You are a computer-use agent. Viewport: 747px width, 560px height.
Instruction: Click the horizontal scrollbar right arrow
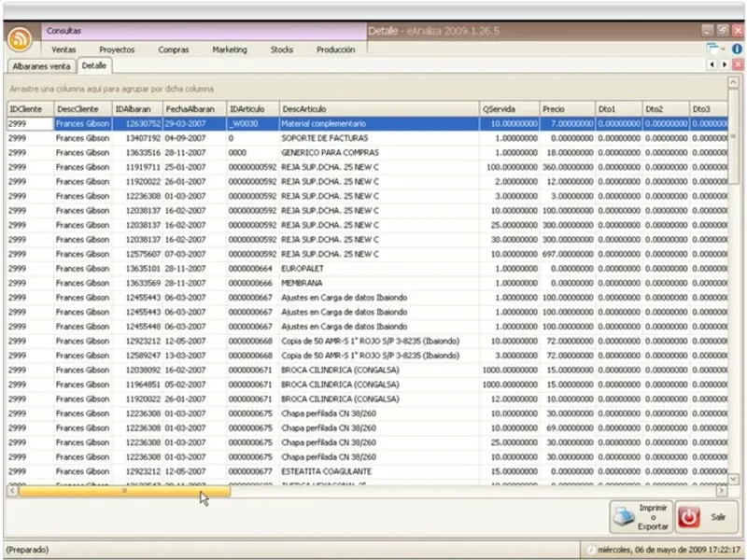pos(722,491)
